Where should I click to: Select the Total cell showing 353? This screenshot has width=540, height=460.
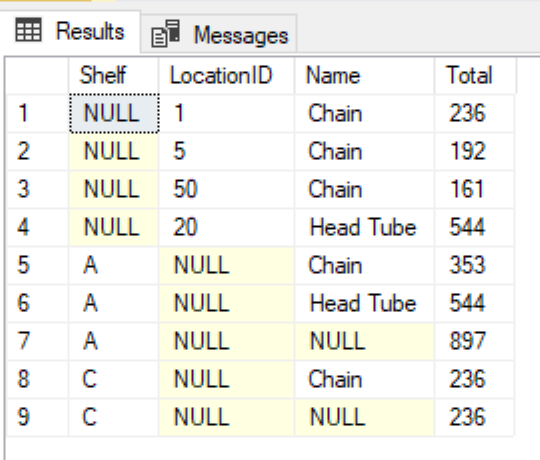pyautogui.click(x=474, y=265)
